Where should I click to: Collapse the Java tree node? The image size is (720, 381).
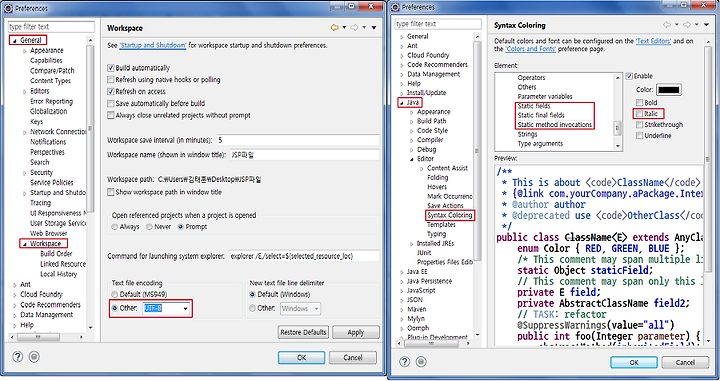(x=402, y=103)
